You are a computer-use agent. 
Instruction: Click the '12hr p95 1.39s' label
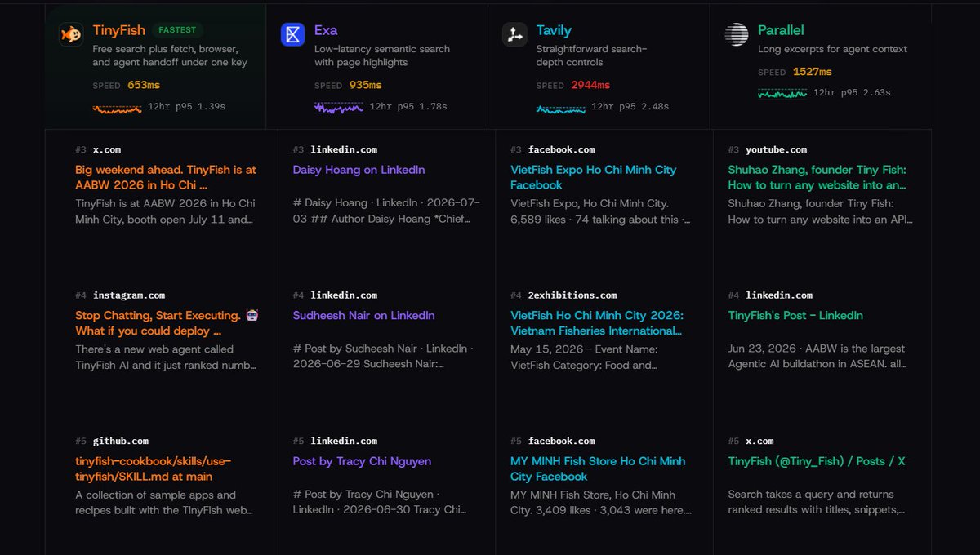pyautogui.click(x=186, y=107)
